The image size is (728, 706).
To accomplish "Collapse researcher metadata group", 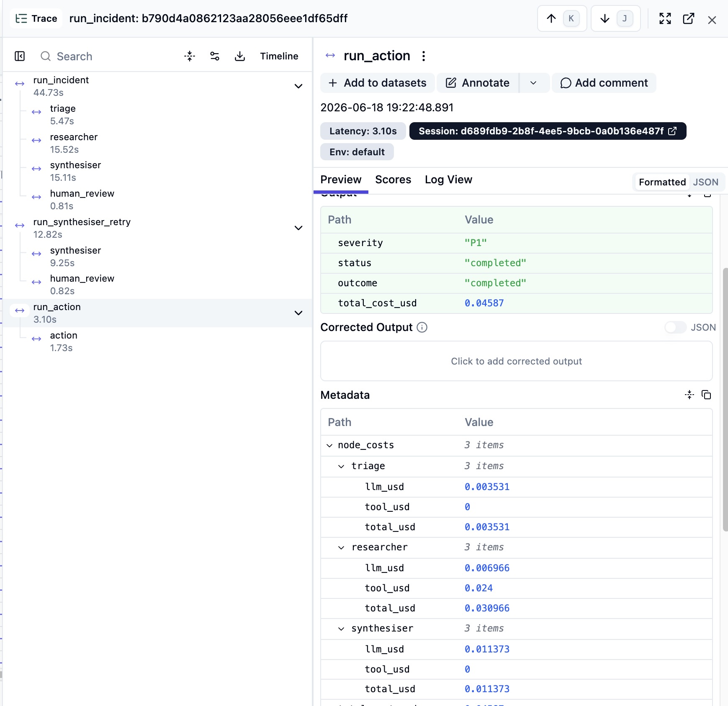I will click(x=341, y=547).
